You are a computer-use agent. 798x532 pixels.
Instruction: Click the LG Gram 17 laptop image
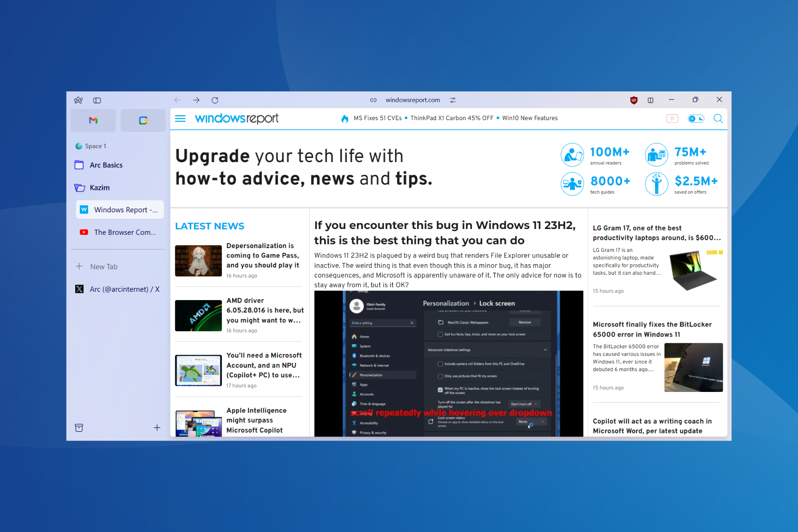pyautogui.click(x=694, y=270)
